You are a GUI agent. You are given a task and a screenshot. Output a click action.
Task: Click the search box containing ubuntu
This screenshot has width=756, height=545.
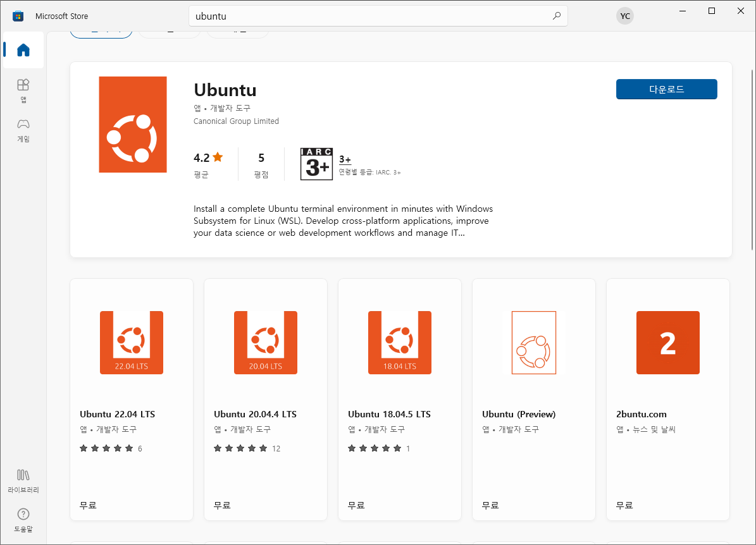pyautogui.click(x=378, y=16)
